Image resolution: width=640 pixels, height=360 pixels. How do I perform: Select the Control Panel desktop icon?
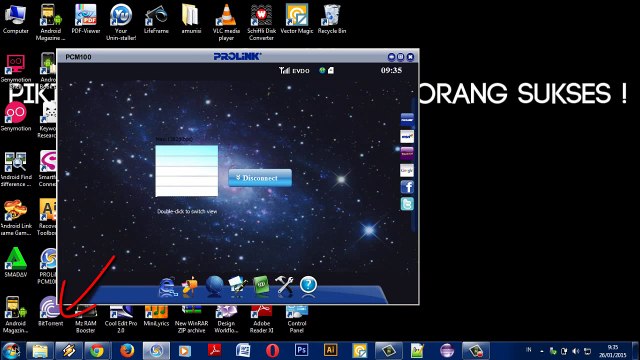297,319
